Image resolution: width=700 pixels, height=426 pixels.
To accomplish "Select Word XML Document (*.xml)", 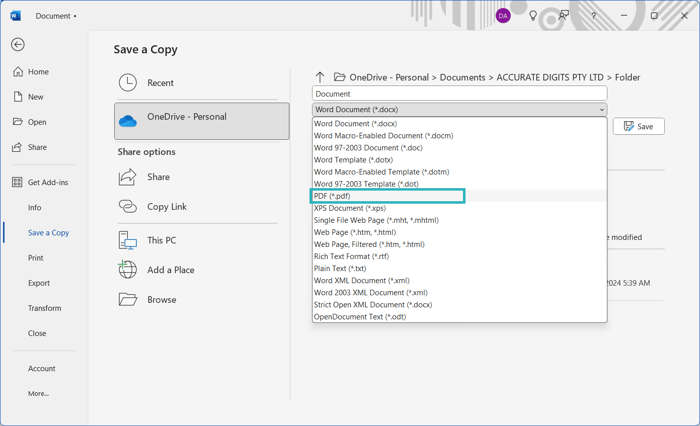I will pyautogui.click(x=459, y=280).
